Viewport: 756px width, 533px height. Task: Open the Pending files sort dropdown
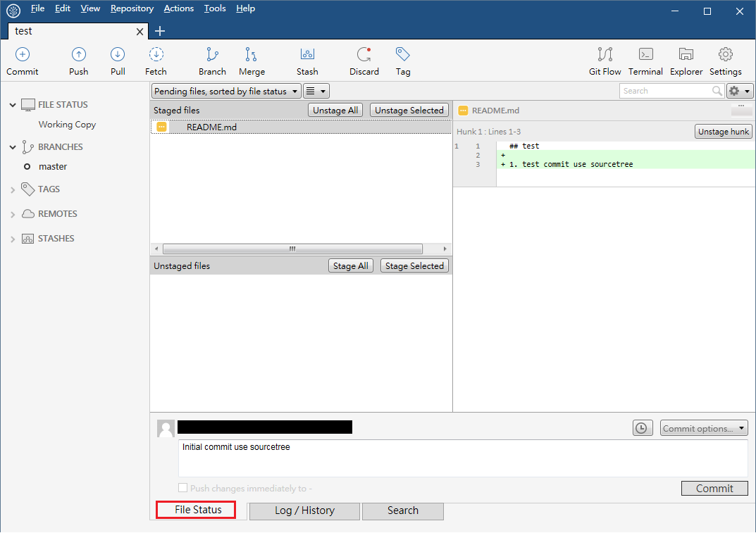click(226, 91)
